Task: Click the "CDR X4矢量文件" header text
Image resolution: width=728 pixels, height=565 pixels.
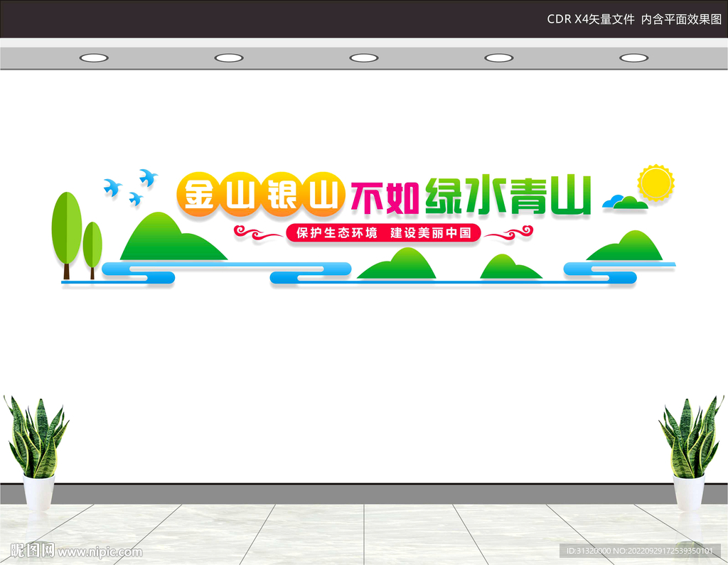Action: 591,19
